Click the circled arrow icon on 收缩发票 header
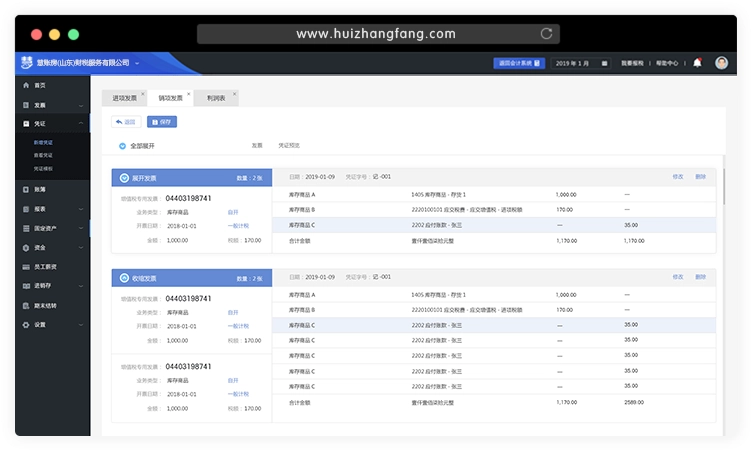This screenshot has height=451, width=752. coord(124,278)
